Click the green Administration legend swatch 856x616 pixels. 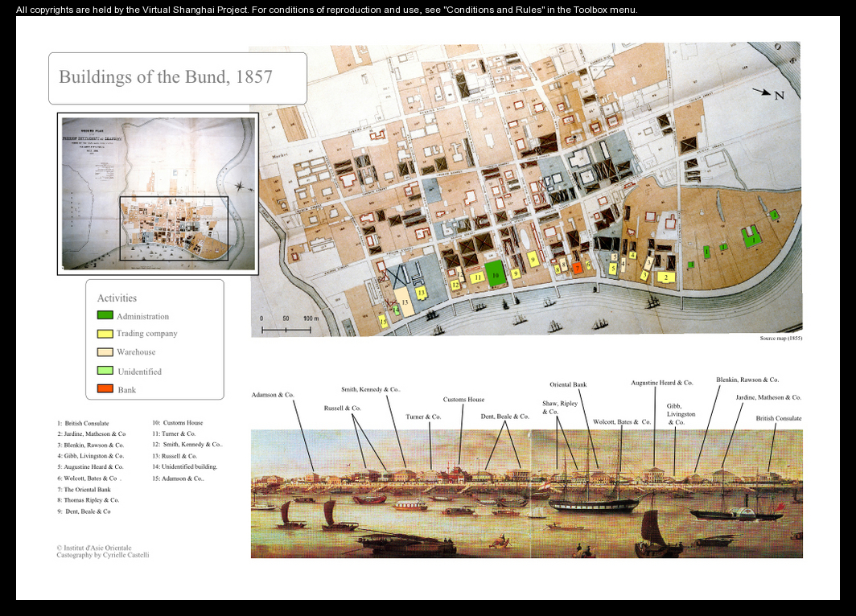tap(105, 315)
